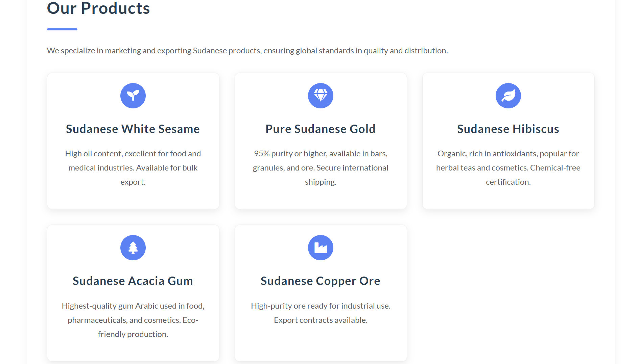
Task: Select the Sudanese Copper Ore heading
Action: pos(321,281)
